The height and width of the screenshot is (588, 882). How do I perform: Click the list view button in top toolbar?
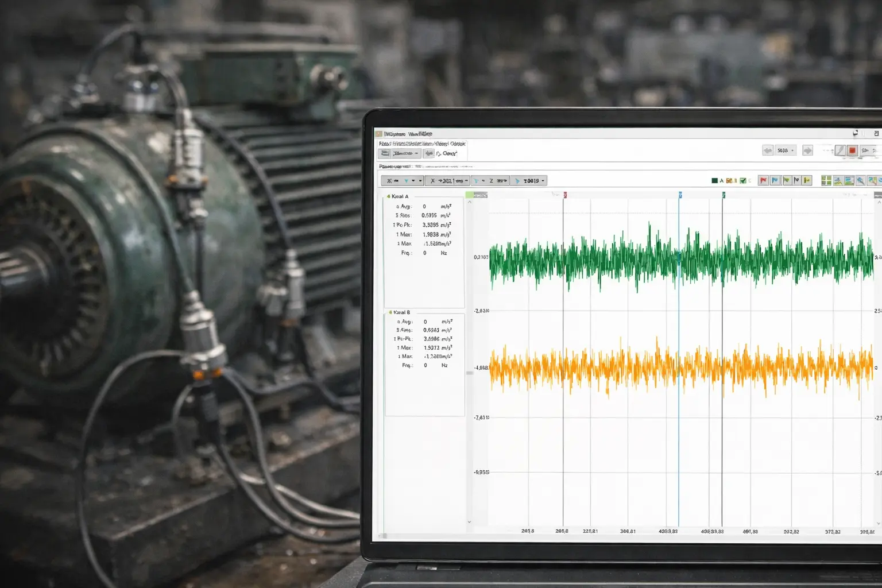pos(385,153)
